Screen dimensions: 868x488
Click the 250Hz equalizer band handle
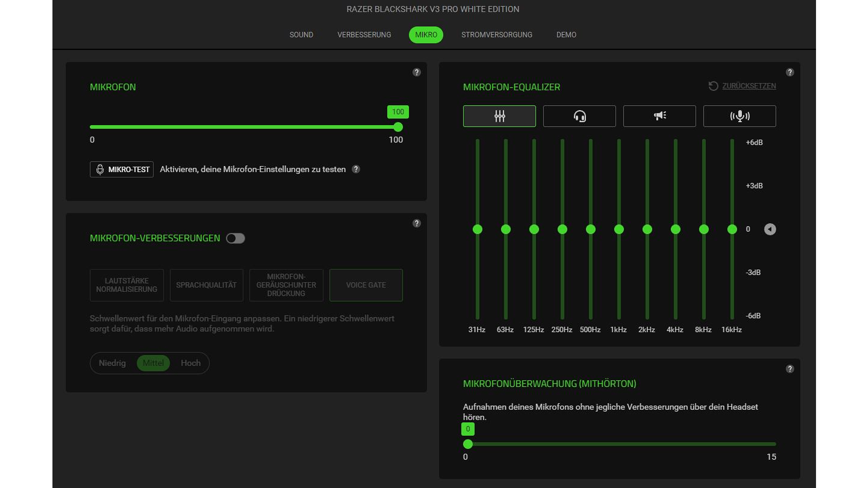click(562, 230)
